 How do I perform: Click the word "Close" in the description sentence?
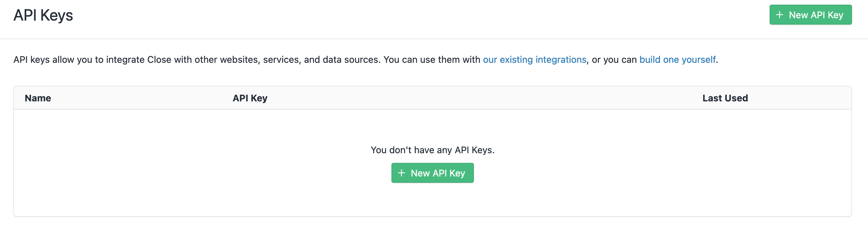160,59
